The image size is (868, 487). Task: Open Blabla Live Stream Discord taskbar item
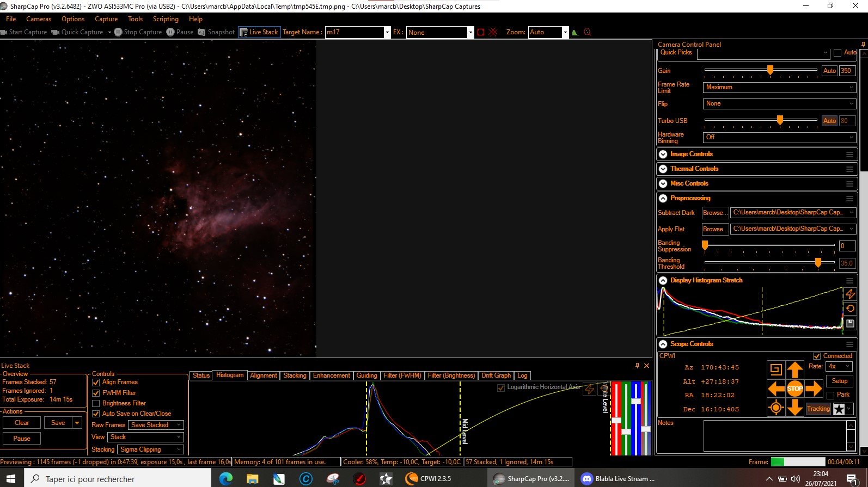618,479
